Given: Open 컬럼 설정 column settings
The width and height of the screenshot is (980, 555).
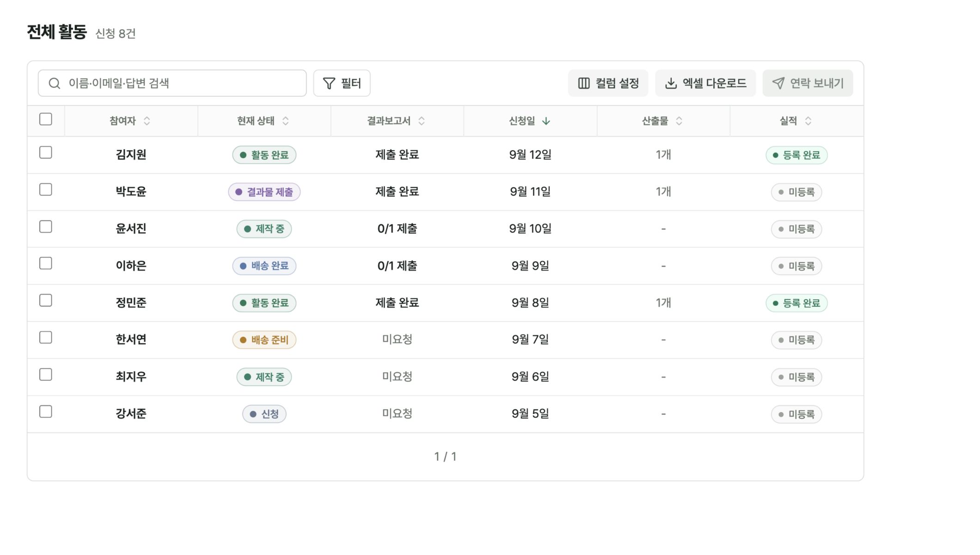Looking at the screenshot, I should pos(608,83).
